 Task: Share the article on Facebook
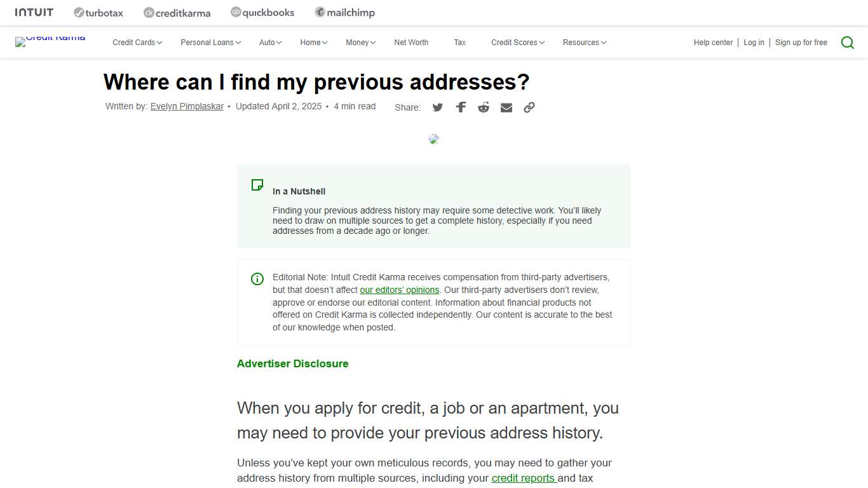pyautogui.click(x=461, y=107)
